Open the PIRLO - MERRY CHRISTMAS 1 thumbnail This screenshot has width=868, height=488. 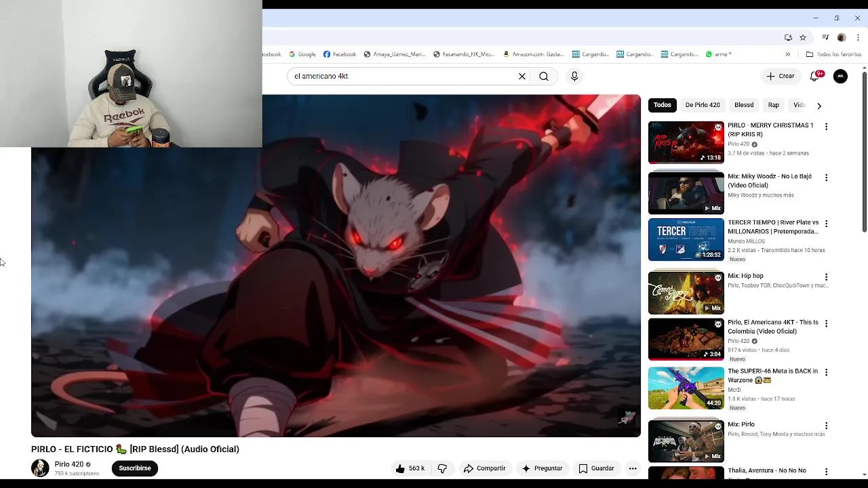[x=686, y=143]
